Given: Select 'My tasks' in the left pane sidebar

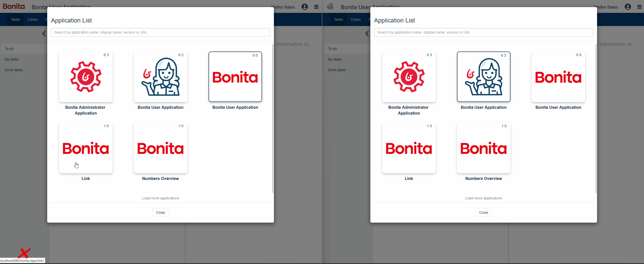Looking at the screenshot, I should point(12,59).
